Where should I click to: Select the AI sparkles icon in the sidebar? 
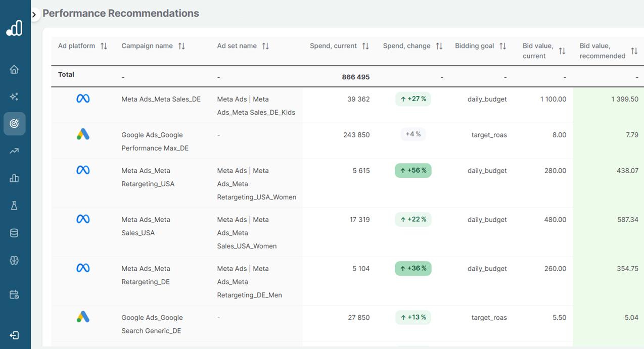pos(15,96)
